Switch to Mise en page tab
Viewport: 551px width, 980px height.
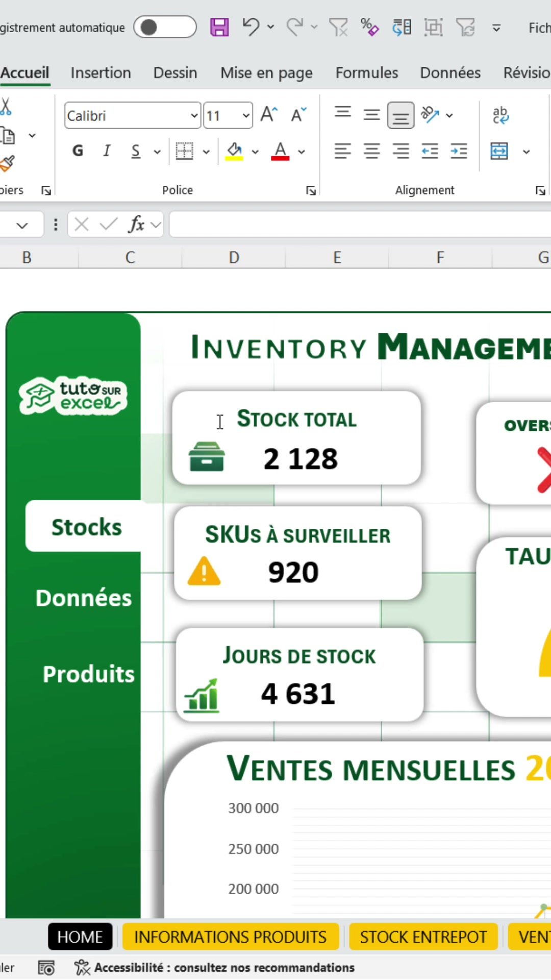[x=266, y=73]
